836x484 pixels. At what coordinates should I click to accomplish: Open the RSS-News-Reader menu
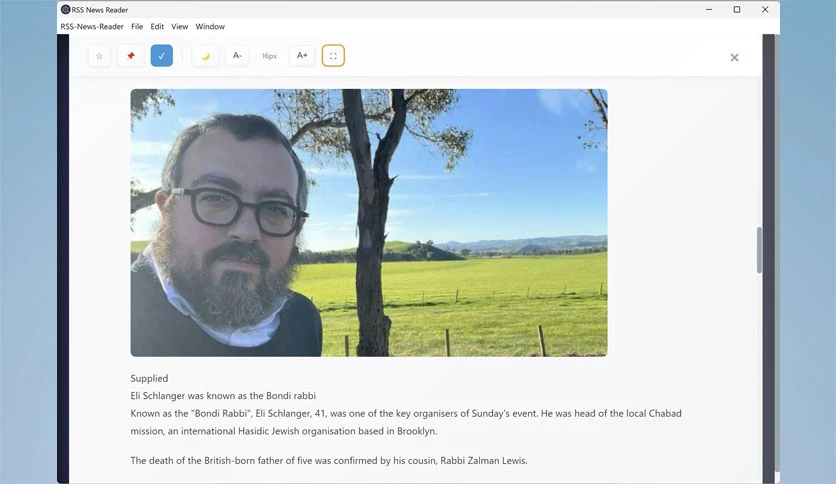tap(92, 27)
